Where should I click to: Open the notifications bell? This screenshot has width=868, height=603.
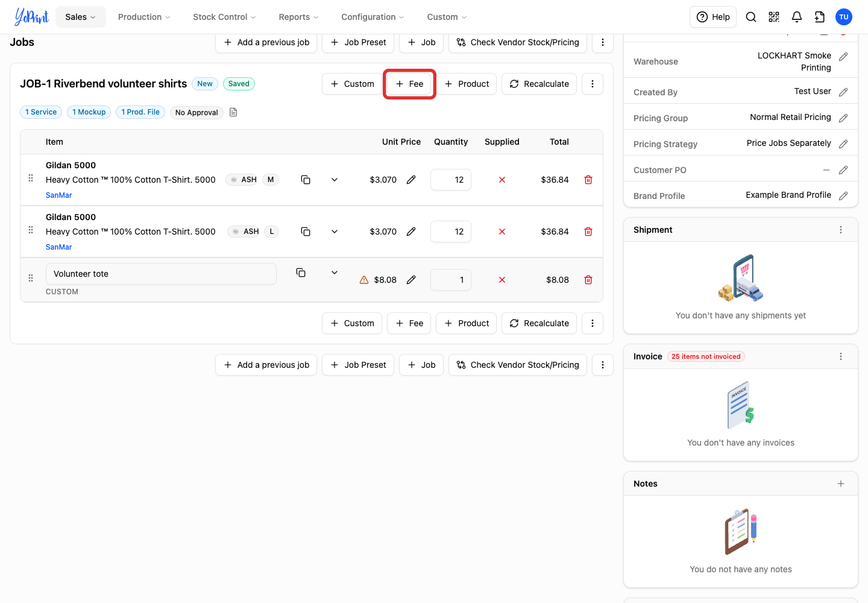pos(797,17)
